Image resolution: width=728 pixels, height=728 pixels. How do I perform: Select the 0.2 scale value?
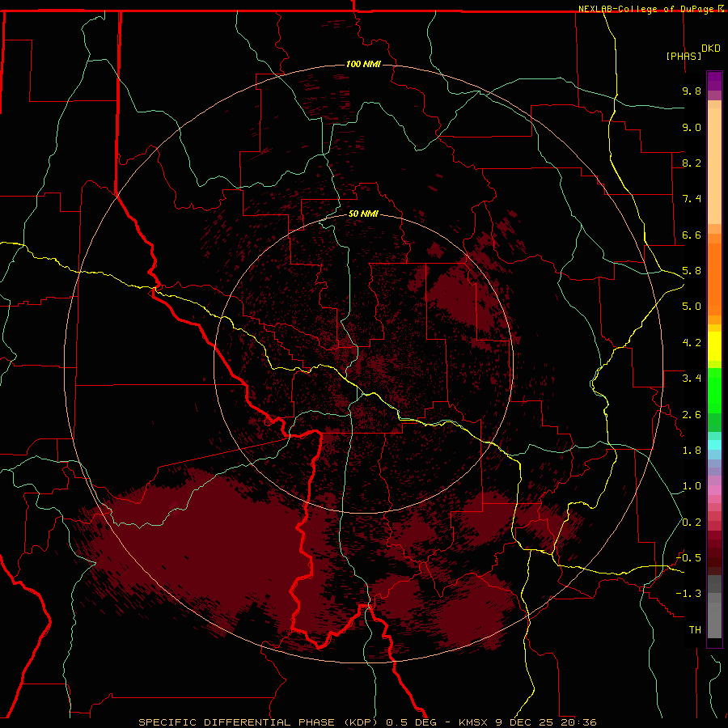[692, 522]
